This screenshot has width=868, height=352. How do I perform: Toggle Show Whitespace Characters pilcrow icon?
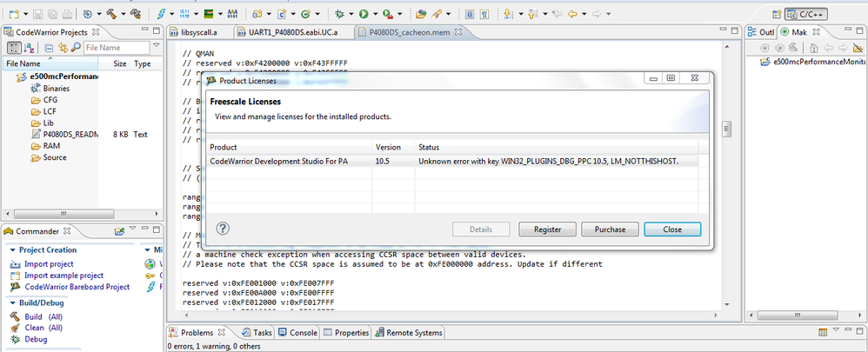coord(484,14)
